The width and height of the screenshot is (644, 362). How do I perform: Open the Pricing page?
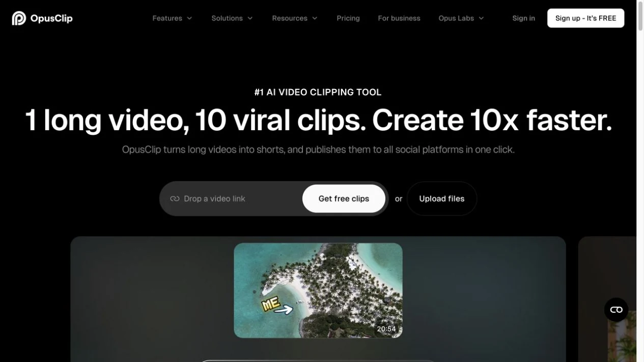point(348,18)
